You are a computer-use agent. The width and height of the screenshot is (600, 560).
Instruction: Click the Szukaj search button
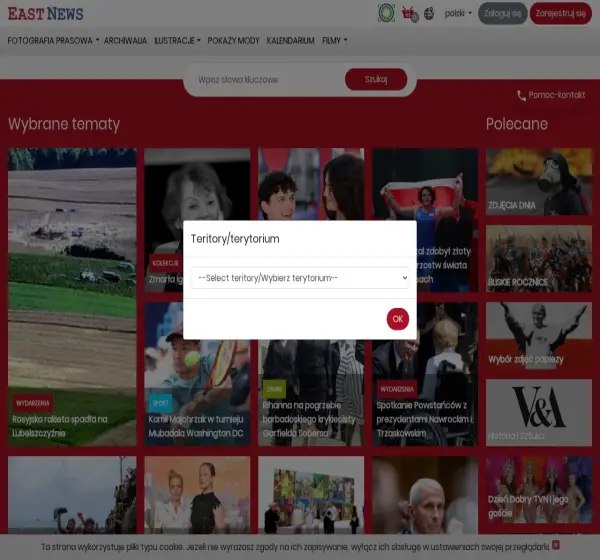[x=376, y=79]
